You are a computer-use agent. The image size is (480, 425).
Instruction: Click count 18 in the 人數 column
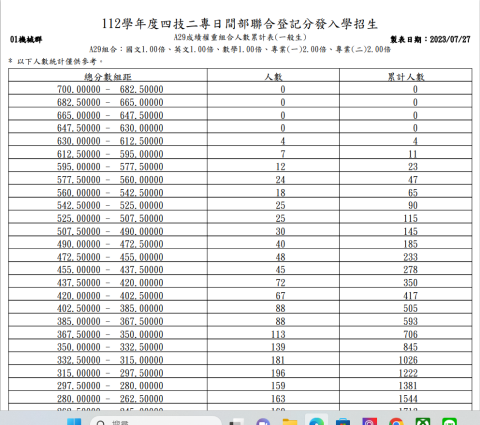280,193
